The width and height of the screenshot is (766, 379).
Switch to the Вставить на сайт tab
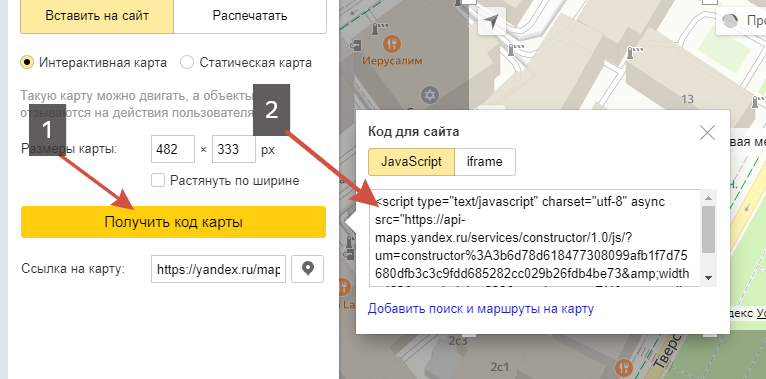tap(97, 16)
